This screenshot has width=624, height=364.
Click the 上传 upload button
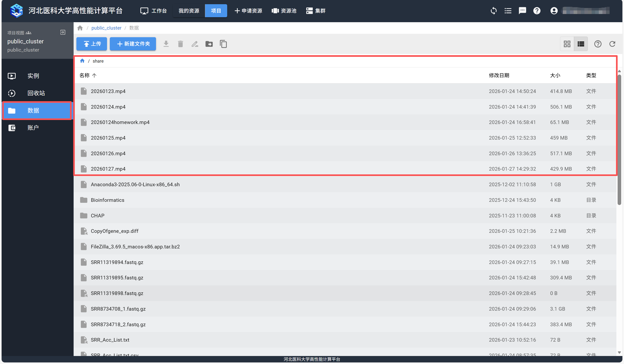[x=92, y=44]
